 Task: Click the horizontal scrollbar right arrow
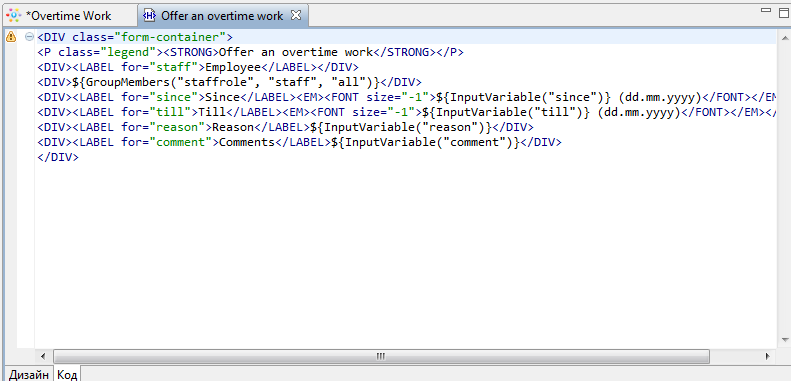767,356
